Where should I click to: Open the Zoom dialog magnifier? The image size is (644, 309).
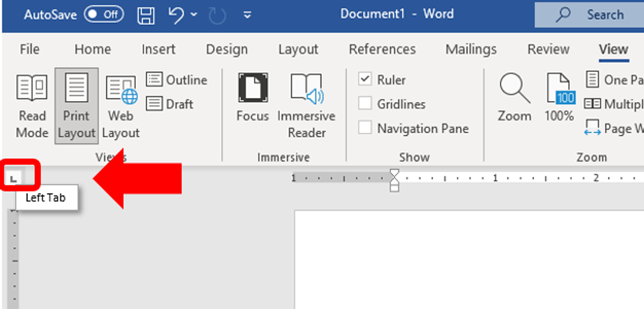click(x=515, y=98)
